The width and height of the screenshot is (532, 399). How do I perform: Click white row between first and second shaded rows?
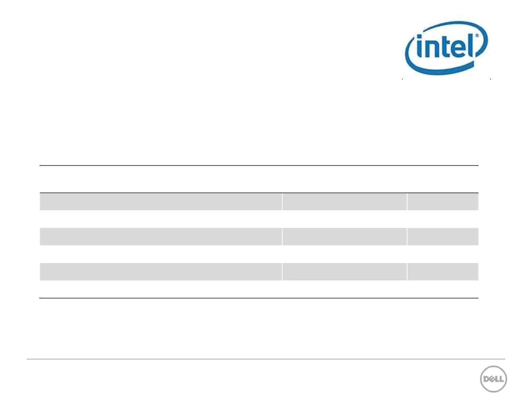tap(259, 219)
